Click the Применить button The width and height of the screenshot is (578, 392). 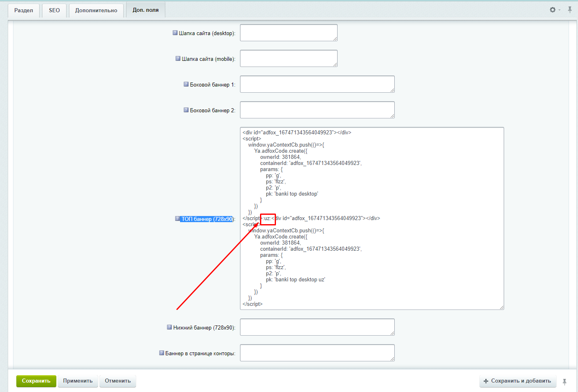pyautogui.click(x=78, y=381)
